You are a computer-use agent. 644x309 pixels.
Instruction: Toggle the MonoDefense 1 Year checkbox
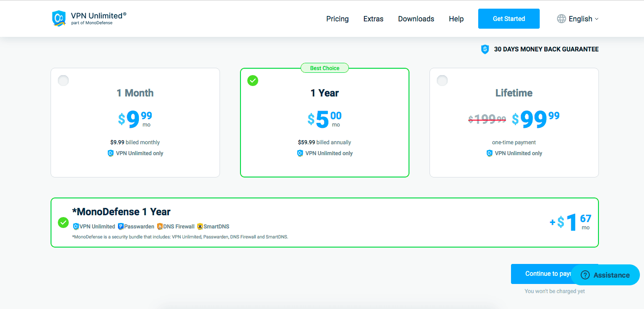pyautogui.click(x=63, y=223)
